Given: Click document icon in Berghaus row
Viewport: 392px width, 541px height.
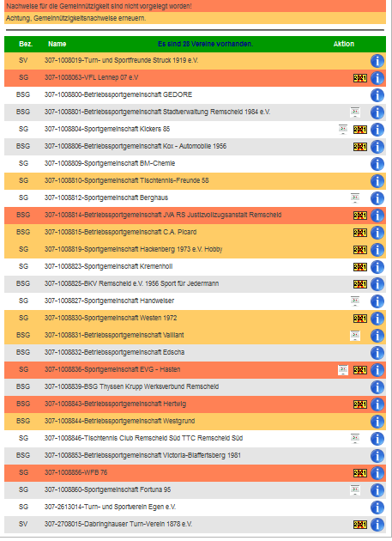Looking at the screenshot, I should click(355, 198).
